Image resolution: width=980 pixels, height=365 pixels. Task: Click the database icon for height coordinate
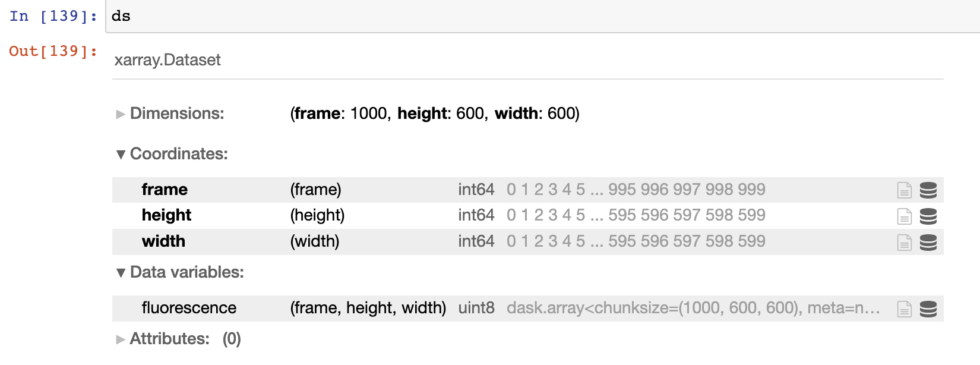click(930, 216)
